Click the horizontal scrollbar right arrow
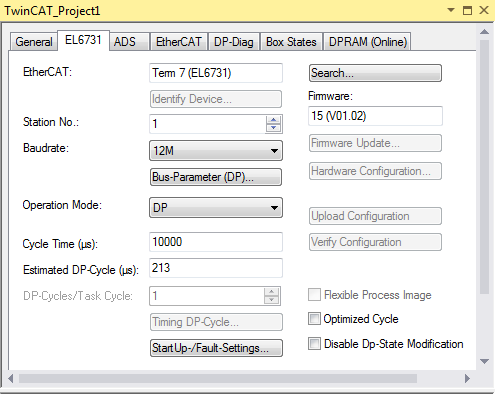This screenshot has width=495, height=394. coord(467,378)
